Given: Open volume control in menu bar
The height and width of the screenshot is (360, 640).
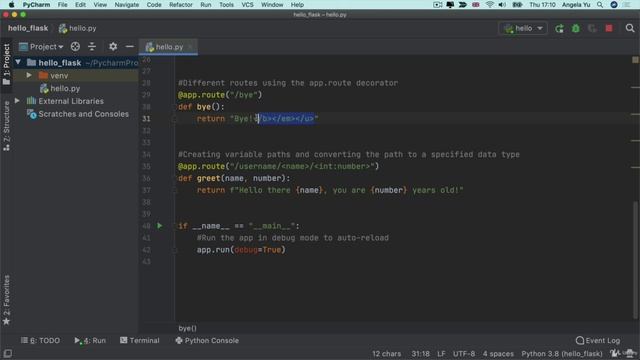Looking at the screenshot, I should click(x=502, y=5).
